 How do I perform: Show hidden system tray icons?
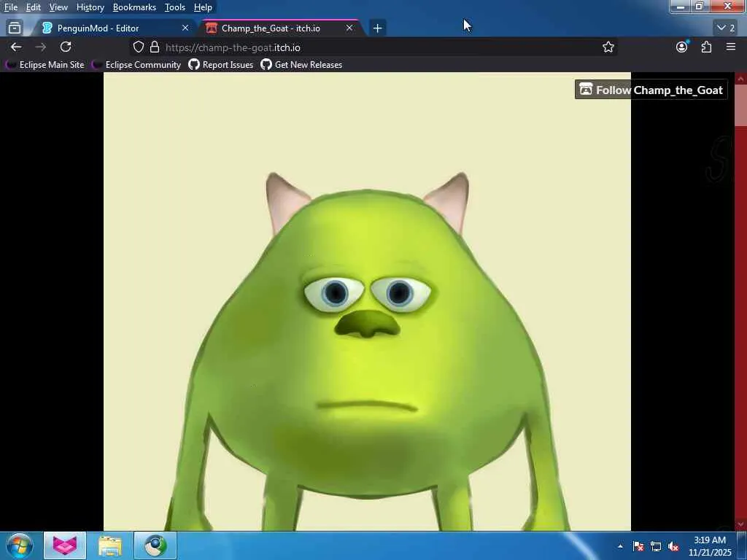coord(620,546)
